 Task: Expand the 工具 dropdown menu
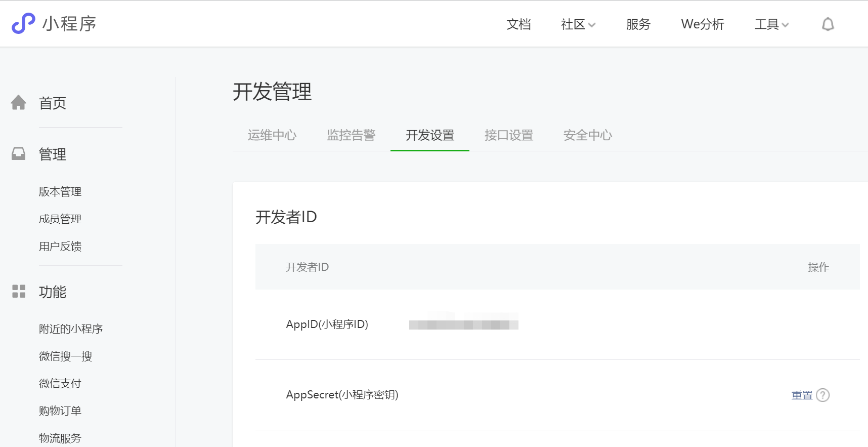[x=771, y=24]
